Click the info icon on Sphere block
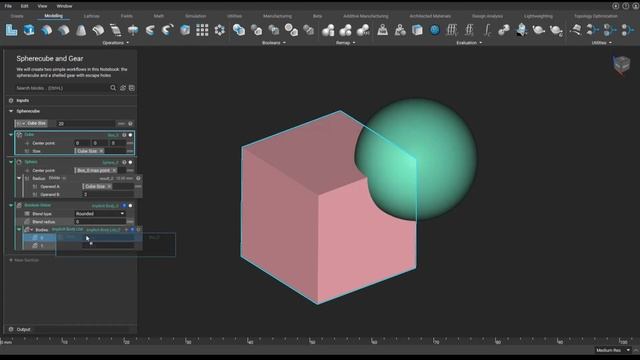This screenshot has width=640, height=360. tap(124, 162)
